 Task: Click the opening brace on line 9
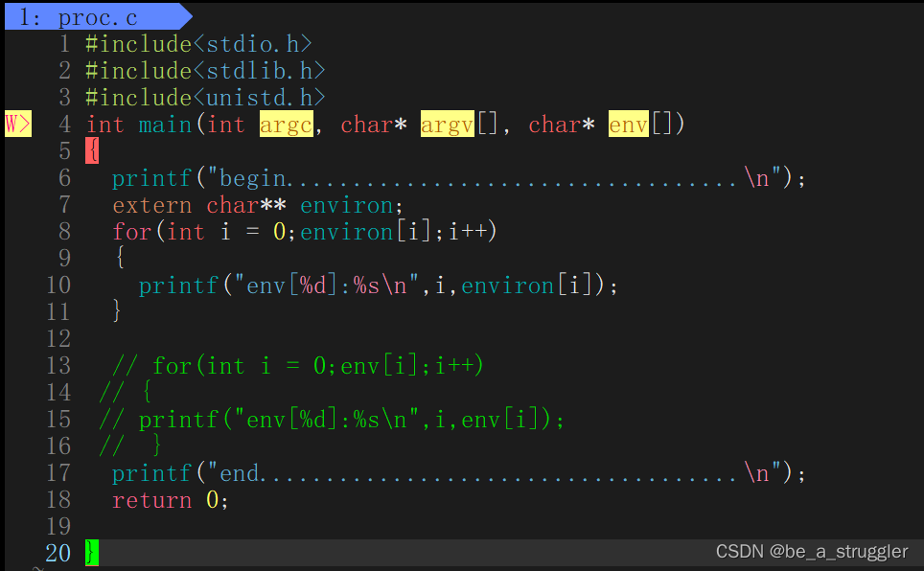point(119,258)
